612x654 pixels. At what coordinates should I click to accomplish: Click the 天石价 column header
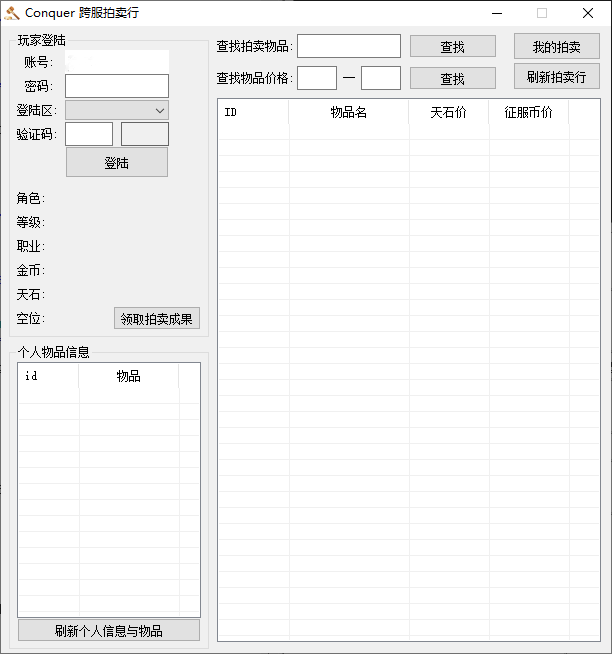(448, 112)
